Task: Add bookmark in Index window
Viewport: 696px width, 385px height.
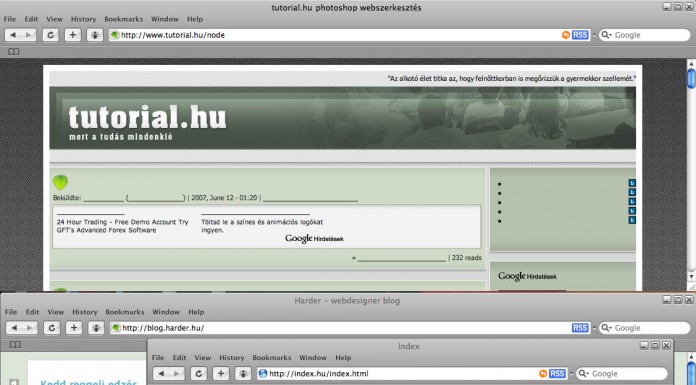Action: [x=221, y=374]
